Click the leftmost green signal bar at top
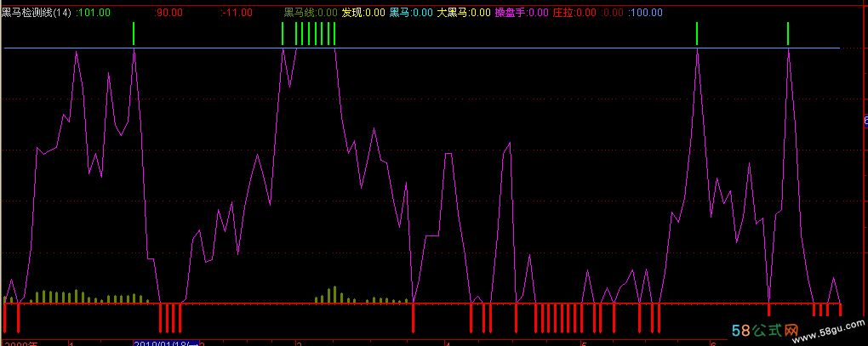Viewport: 868px width, 346px height. click(134, 34)
